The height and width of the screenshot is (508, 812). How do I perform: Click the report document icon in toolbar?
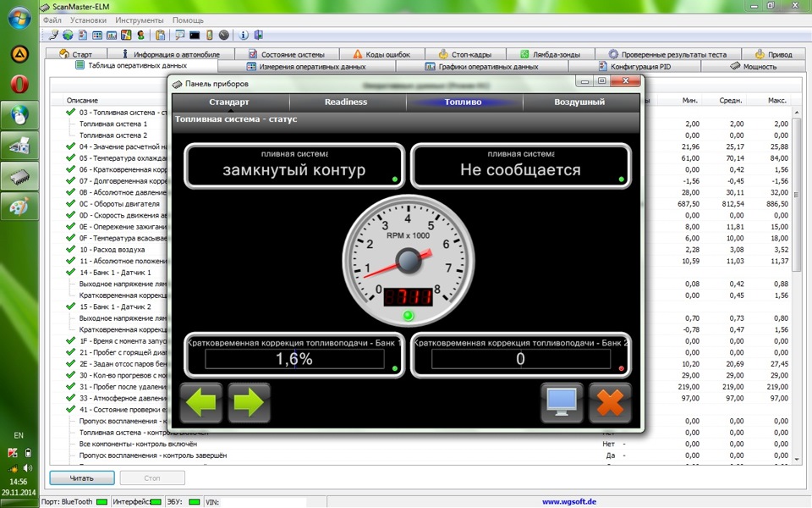click(82, 35)
